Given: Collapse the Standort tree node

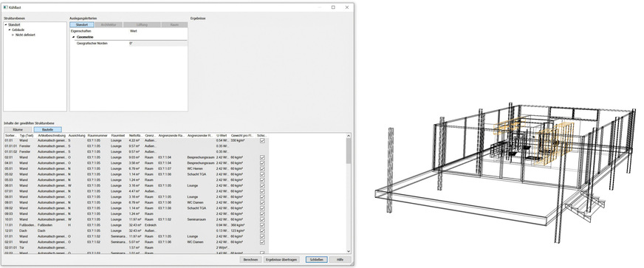Looking at the screenshot, I should pyautogui.click(x=6, y=25).
